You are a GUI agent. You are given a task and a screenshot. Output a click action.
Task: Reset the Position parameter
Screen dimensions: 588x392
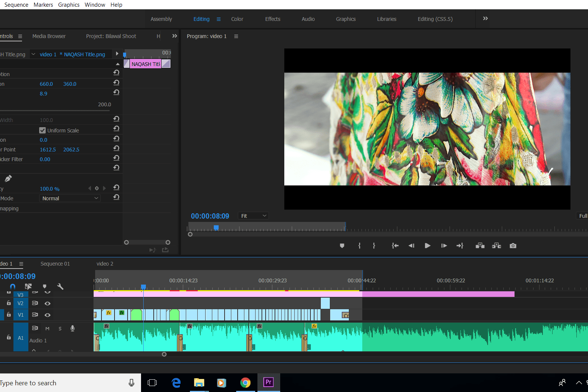(x=116, y=82)
